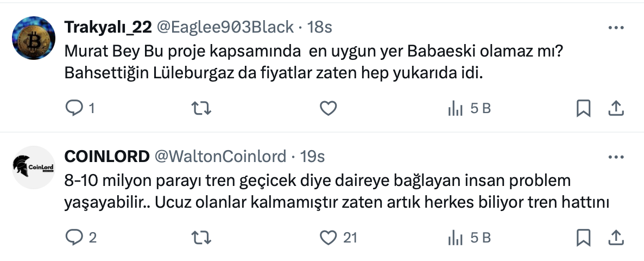This screenshot has height=261, width=644.
Task: Open the COINLORD display name profile
Action: (107, 157)
